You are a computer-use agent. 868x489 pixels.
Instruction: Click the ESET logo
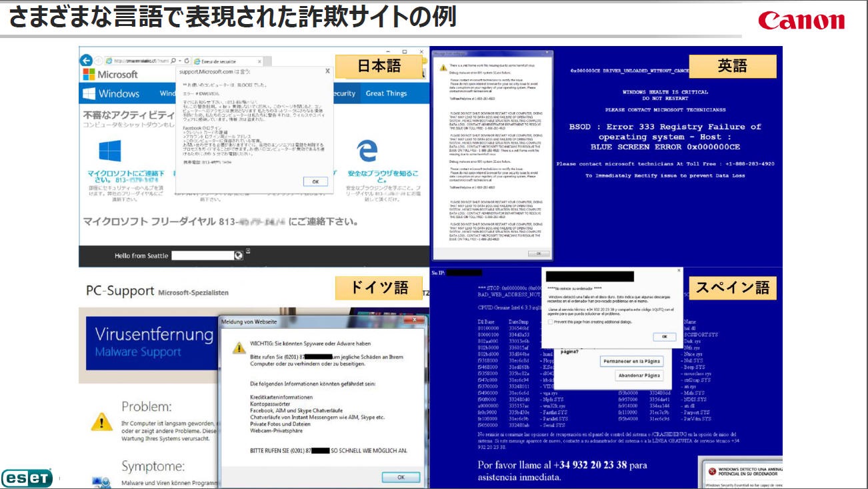(x=27, y=478)
